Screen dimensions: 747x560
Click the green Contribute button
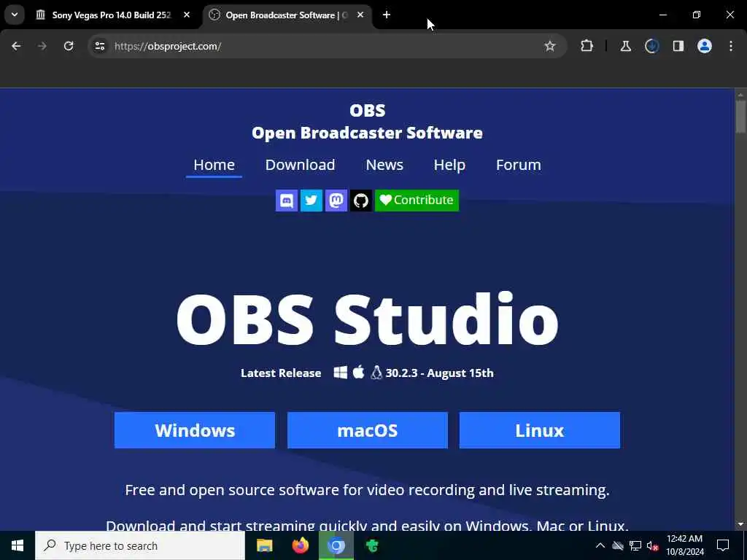[417, 201]
